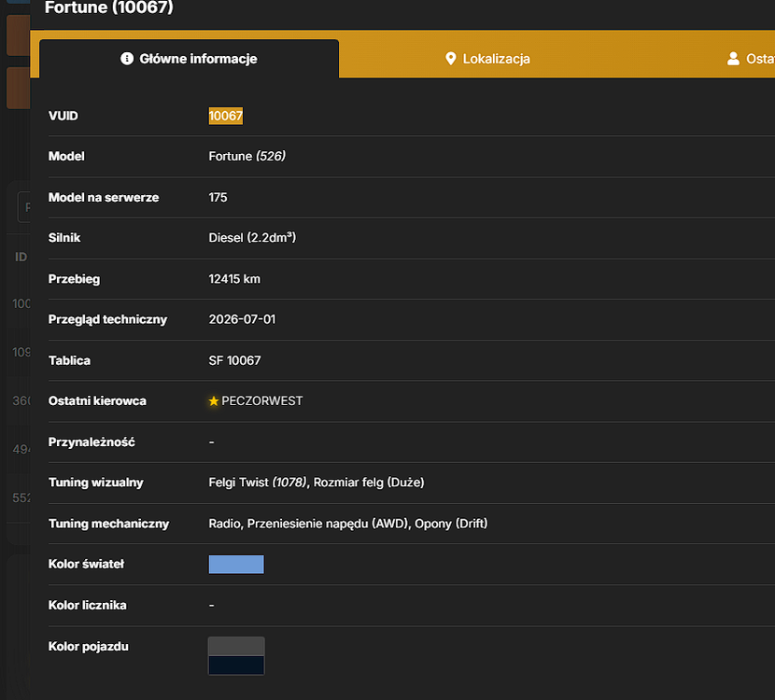Screen dimensions: 775x700
Task: Click the VUID label
Action: click(x=63, y=116)
